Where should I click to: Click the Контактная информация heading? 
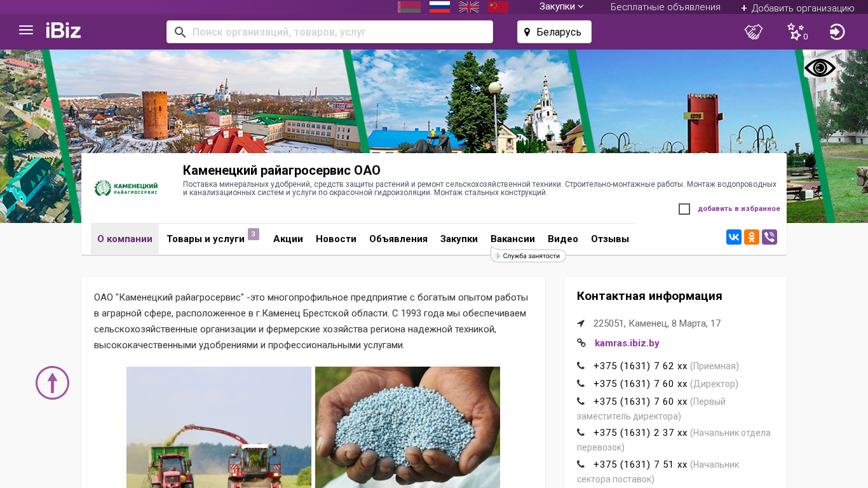[x=649, y=296]
